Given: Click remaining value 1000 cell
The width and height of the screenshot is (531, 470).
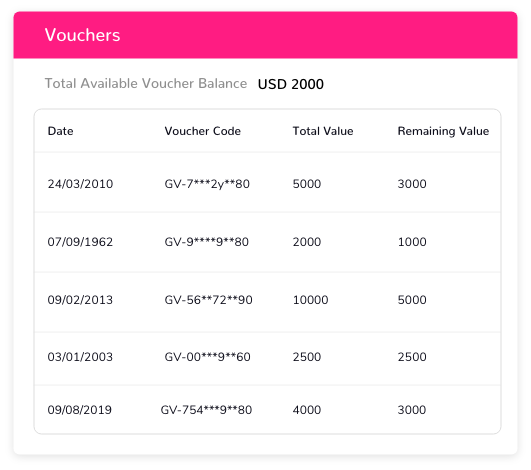Looking at the screenshot, I should [412, 242].
